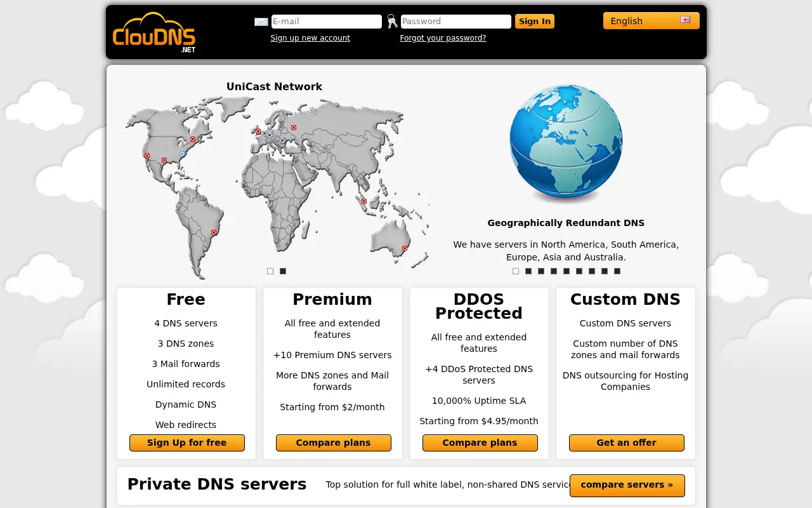Click the DDOS Protected plan heading

click(x=479, y=306)
